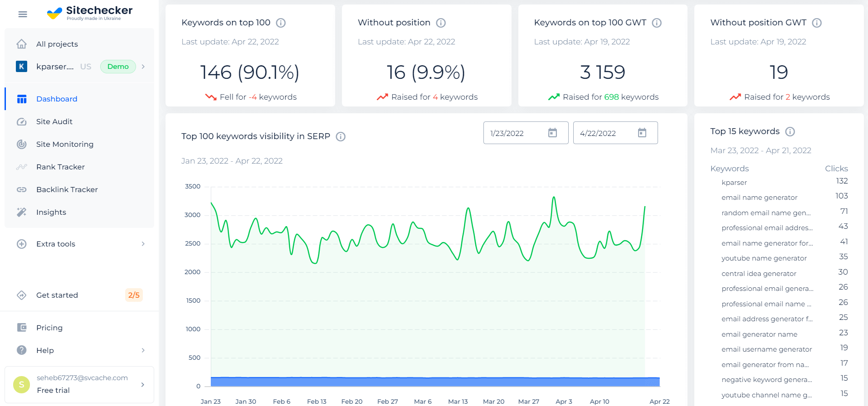The image size is (868, 406).
Task: Click the user avatar S icon
Action: coord(21,384)
